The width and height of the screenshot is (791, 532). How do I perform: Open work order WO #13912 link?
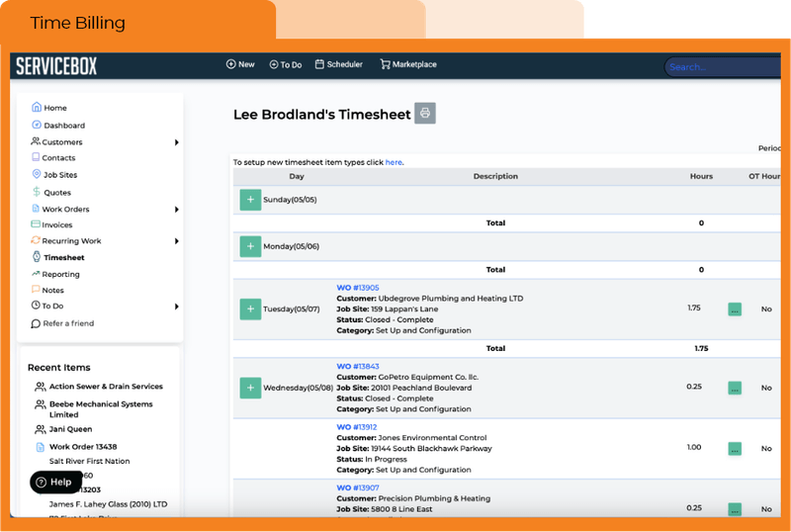point(357,426)
